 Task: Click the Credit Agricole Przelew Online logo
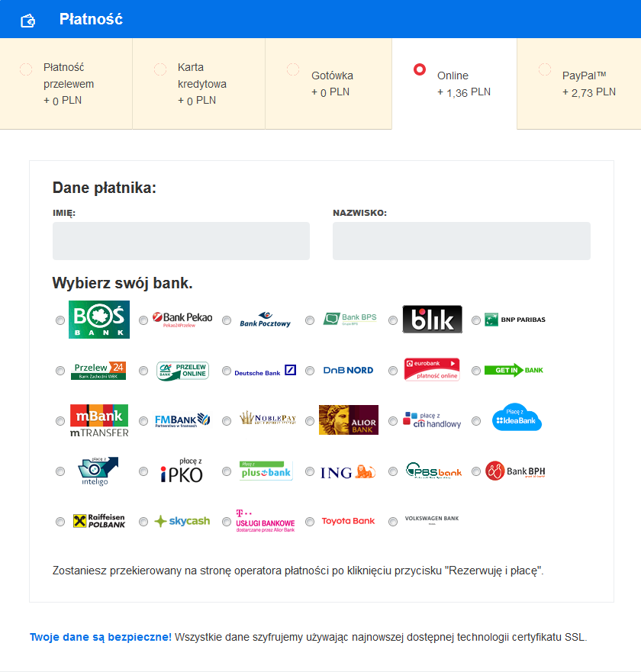tap(182, 371)
